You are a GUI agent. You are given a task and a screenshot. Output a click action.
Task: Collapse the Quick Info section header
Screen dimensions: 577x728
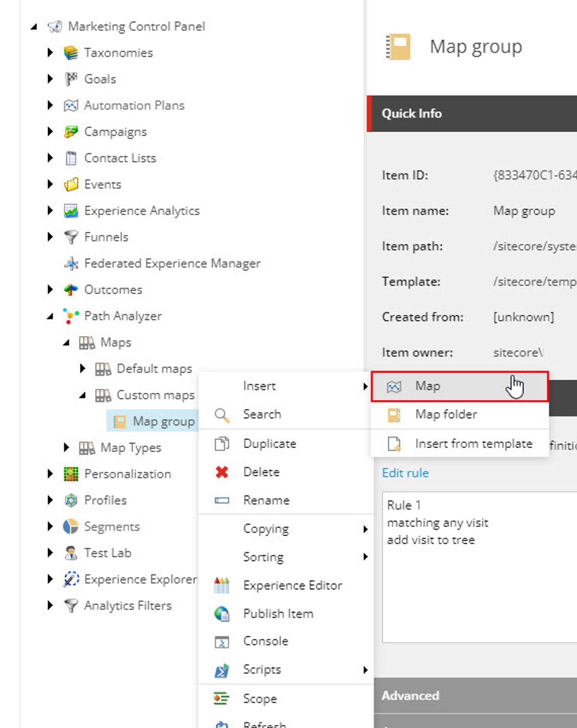[x=472, y=113]
